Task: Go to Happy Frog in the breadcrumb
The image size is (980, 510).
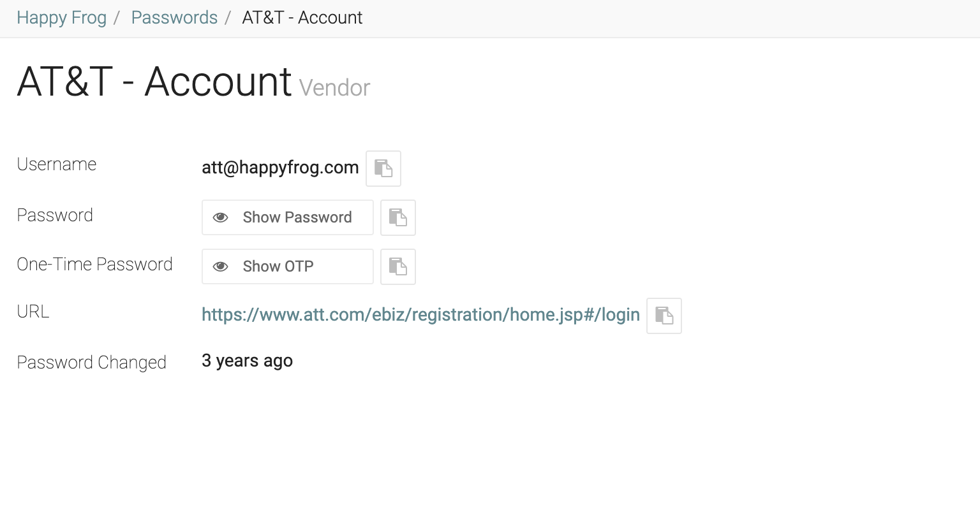Action: pos(61,18)
